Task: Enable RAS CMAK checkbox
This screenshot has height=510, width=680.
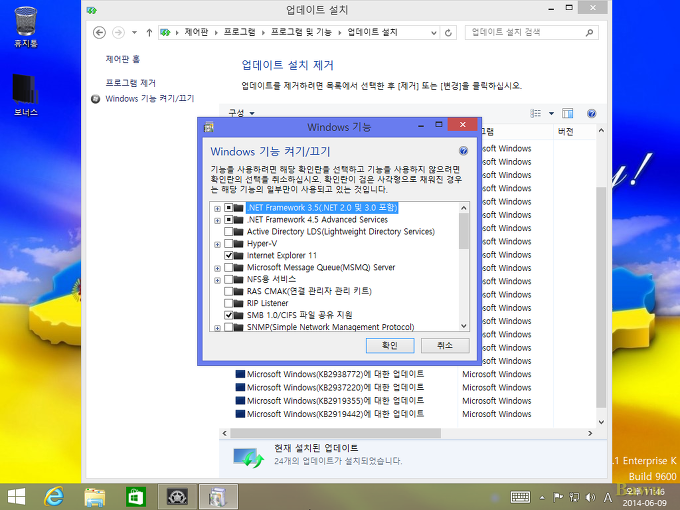Action: 229,291
